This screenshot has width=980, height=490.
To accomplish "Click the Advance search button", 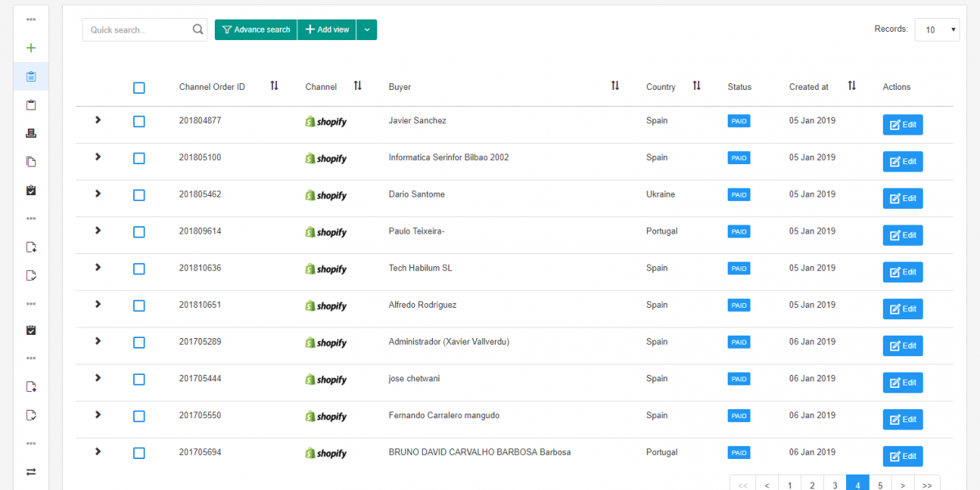I will point(256,29).
